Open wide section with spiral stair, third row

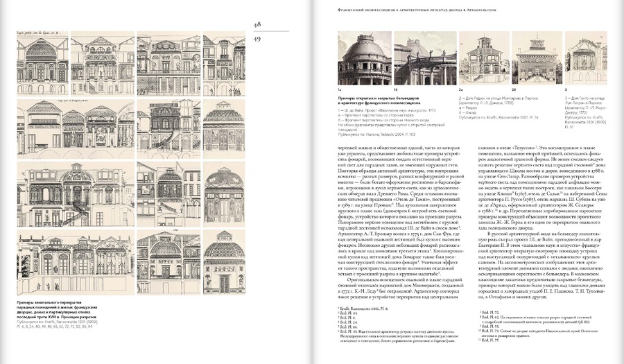point(76,194)
